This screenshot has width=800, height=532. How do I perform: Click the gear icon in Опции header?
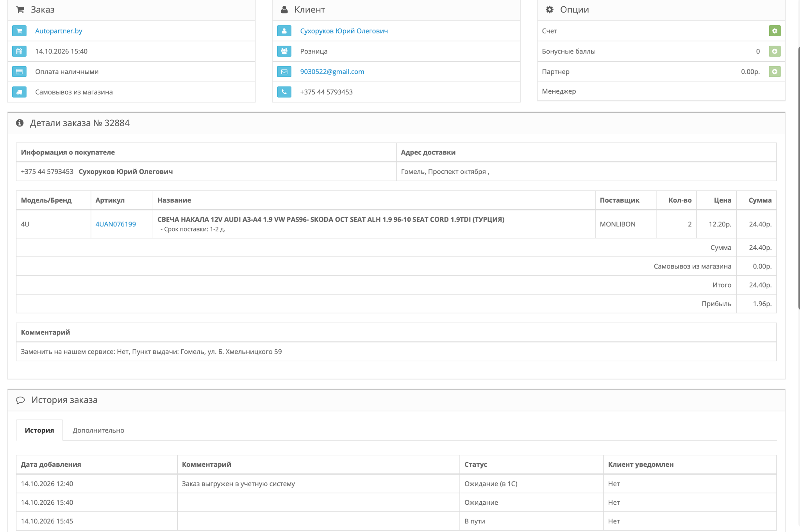[550, 10]
